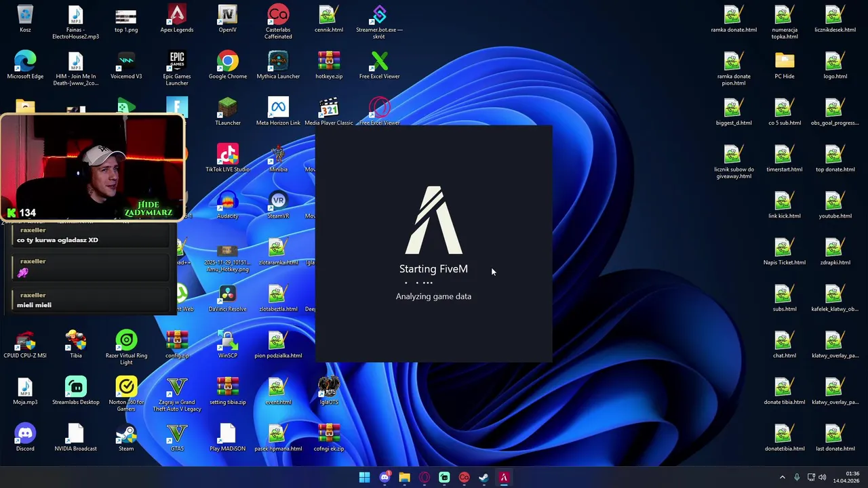Image resolution: width=868 pixels, height=488 pixels.
Task: Open Fainas - ElectroHouse2.mp3 file
Action: tap(76, 22)
